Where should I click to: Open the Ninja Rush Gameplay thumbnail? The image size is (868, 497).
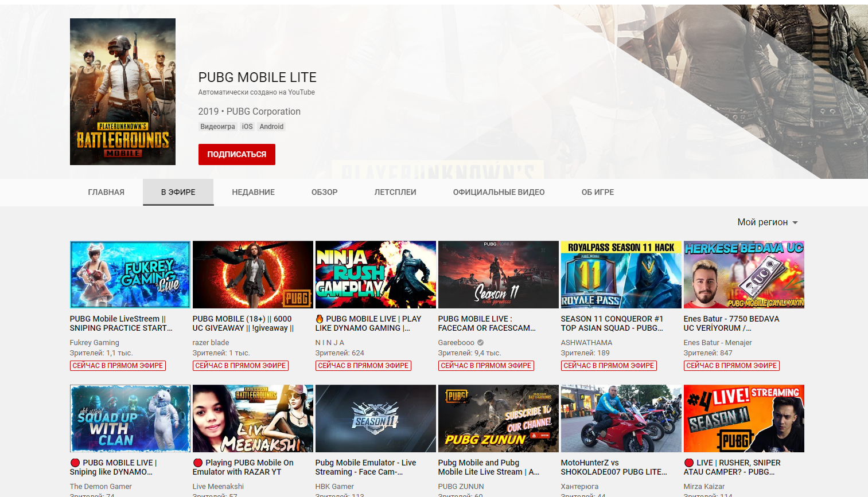(376, 275)
